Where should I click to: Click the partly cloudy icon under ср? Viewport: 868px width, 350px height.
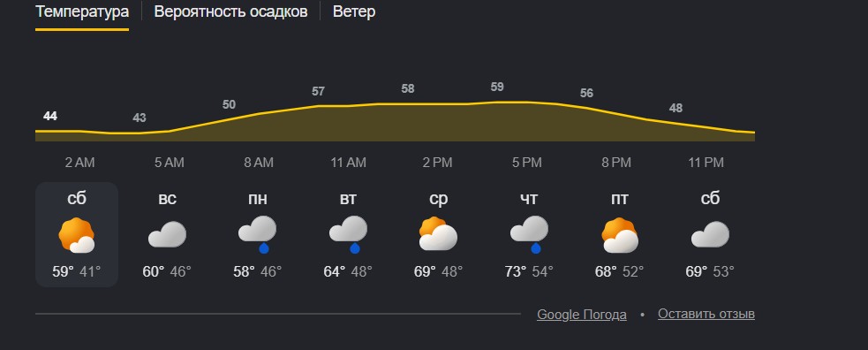pyautogui.click(x=438, y=234)
